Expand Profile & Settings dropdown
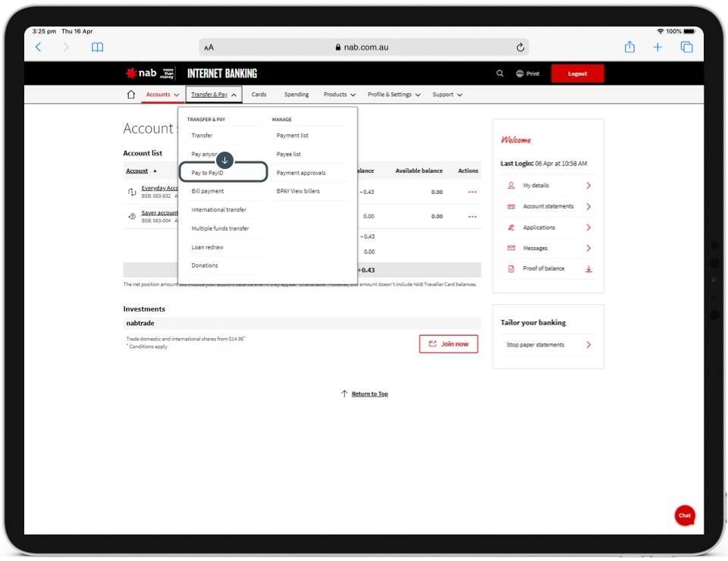Screen dimensions: 728x561 tap(394, 95)
